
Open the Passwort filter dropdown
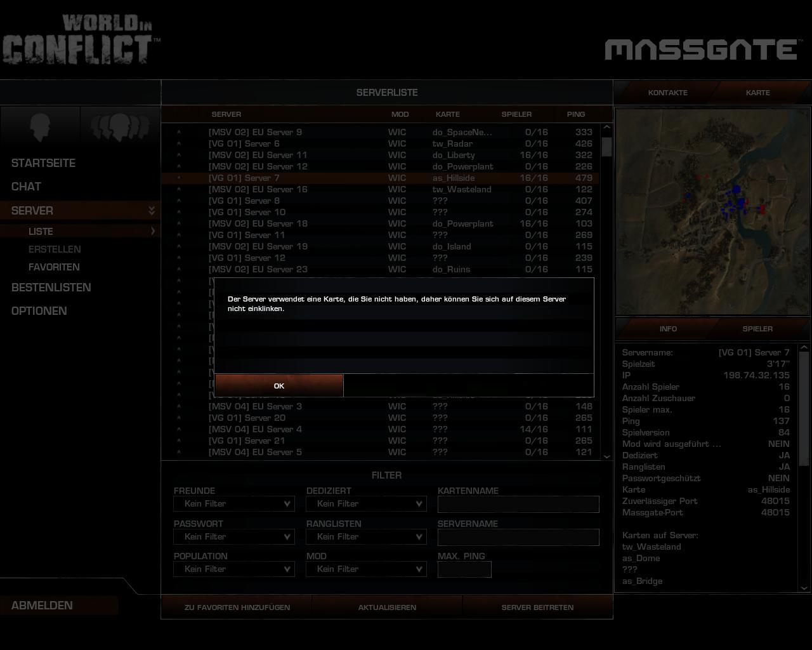pos(234,536)
